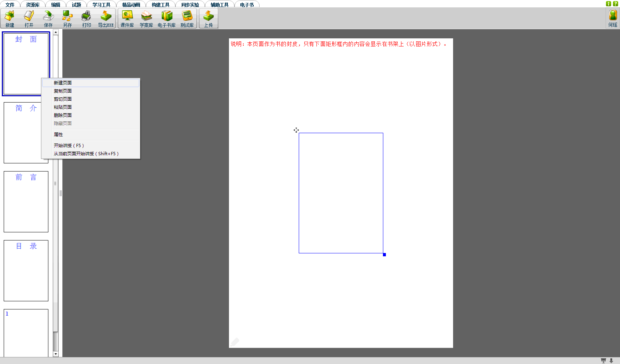Choose 开始讲授 (F5) menu entry
The width and height of the screenshot is (620, 364).
[x=69, y=146]
